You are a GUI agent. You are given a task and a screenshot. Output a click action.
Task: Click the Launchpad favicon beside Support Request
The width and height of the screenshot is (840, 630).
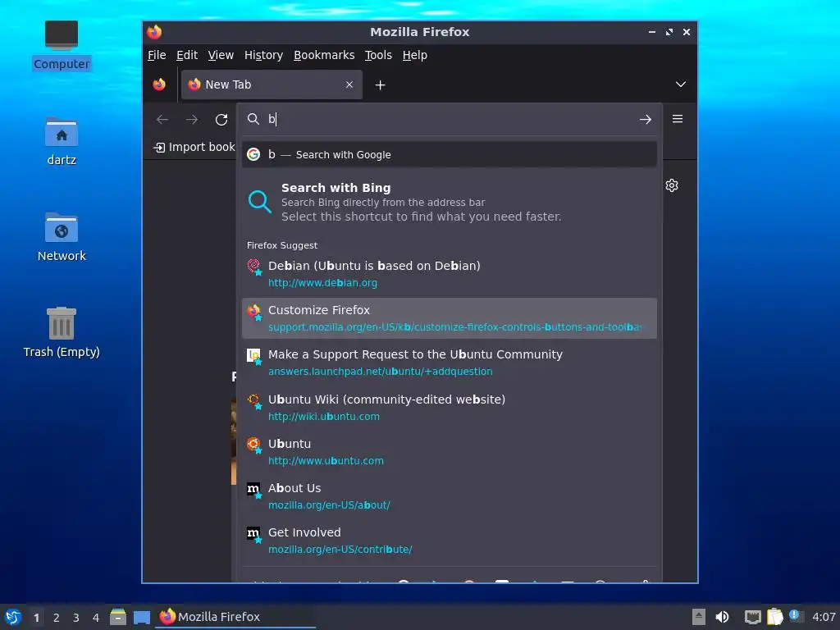[x=254, y=355]
